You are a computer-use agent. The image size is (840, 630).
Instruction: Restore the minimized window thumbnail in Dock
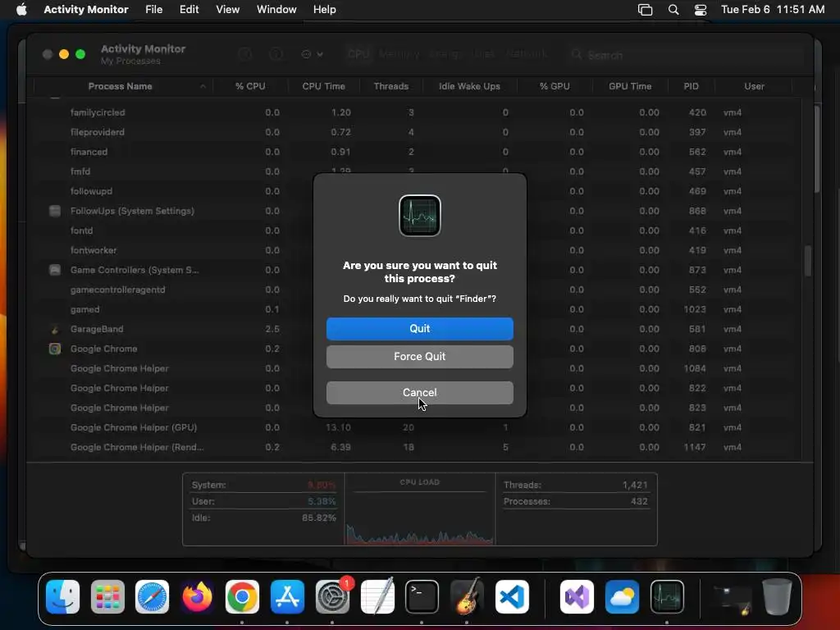point(732,599)
